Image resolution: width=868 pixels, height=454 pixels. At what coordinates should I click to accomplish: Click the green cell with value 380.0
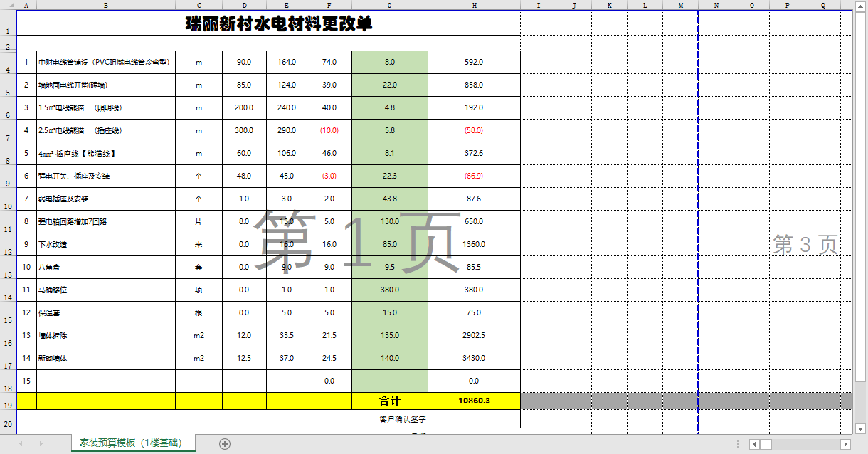(389, 290)
